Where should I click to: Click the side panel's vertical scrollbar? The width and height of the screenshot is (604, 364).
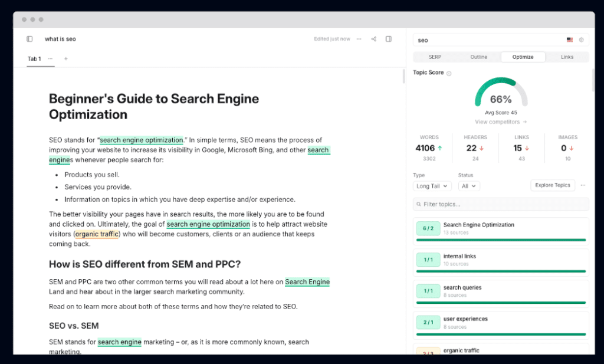point(593,80)
